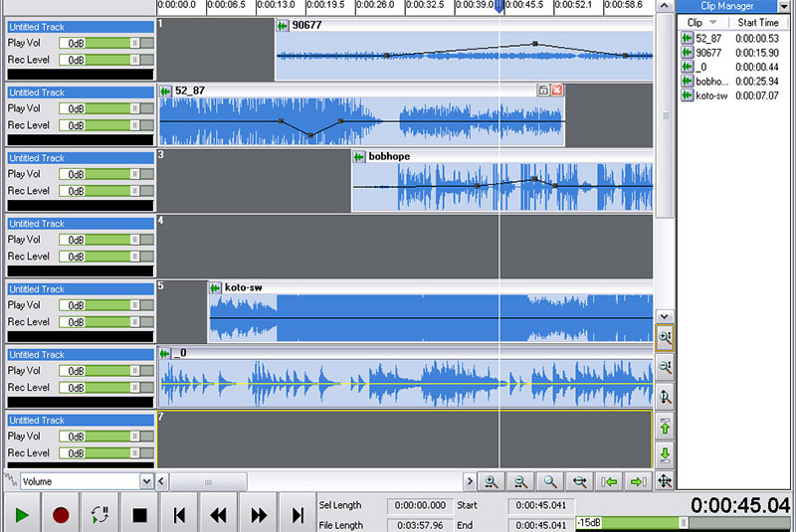Open the Clip Manager dropdown arrow

(x=783, y=7)
